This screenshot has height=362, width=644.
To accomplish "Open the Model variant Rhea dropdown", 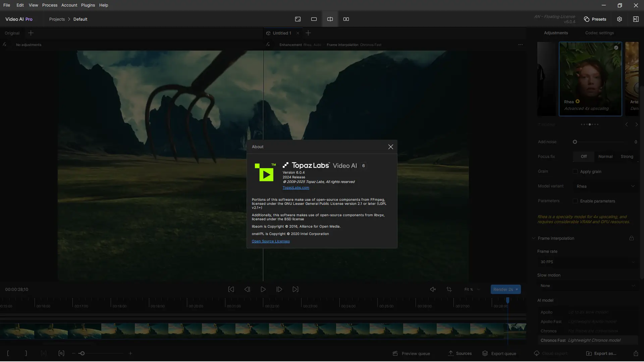I will coord(605,186).
